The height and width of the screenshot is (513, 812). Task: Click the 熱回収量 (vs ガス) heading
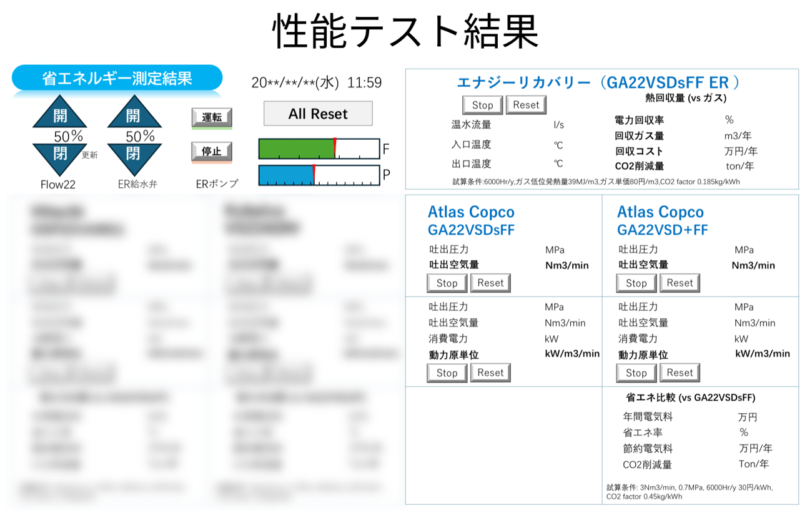point(686,98)
